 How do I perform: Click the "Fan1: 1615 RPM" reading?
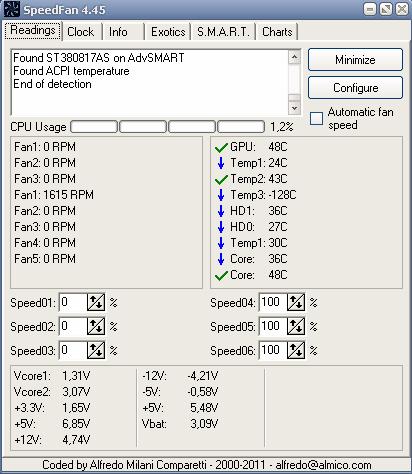[x=54, y=195]
